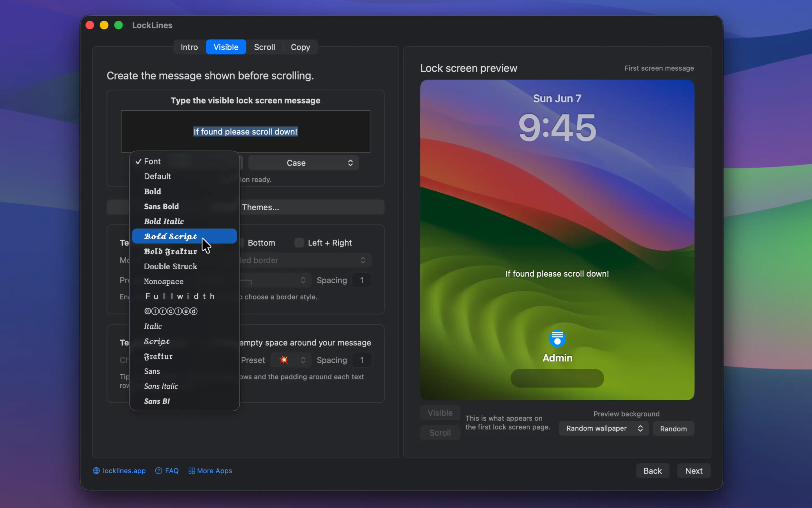Click the Next button

tap(694, 471)
